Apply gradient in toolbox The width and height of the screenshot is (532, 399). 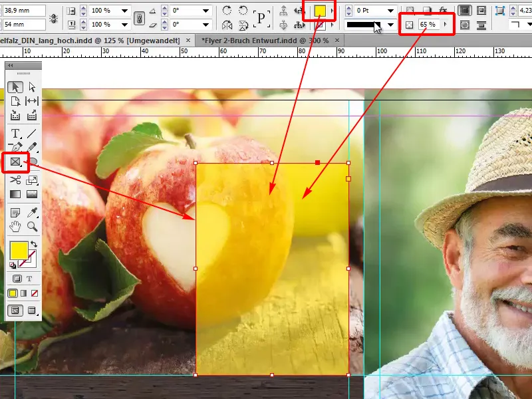point(23,293)
